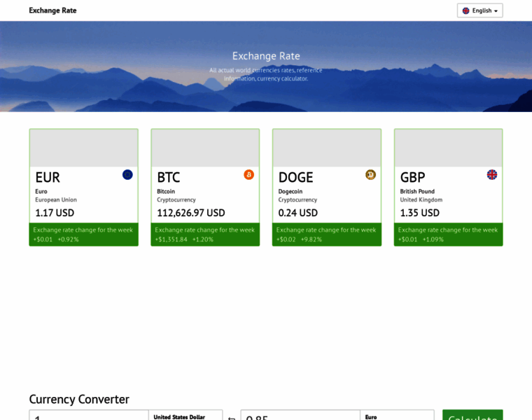Open the BTC currency card heading
This screenshot has width=532, height=420.
coord(169,178)
